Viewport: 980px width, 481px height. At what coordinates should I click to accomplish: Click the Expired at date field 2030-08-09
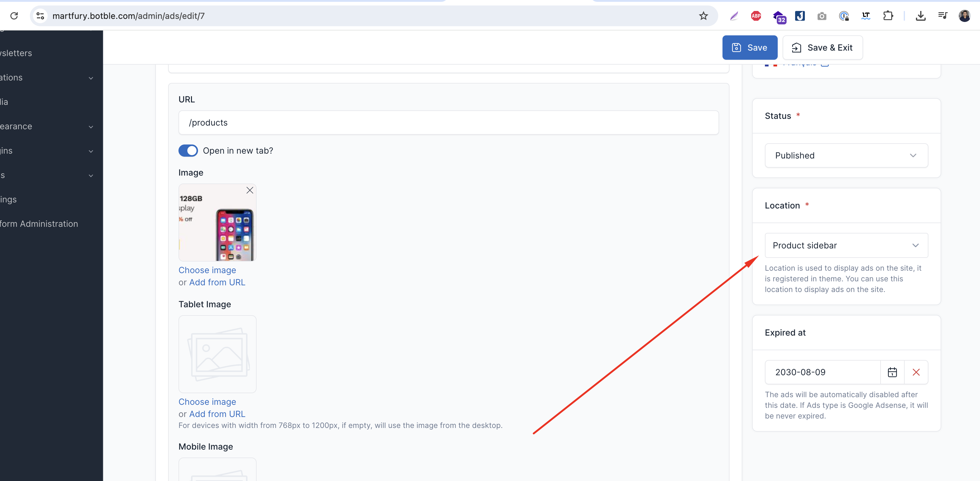click(823, 372)
